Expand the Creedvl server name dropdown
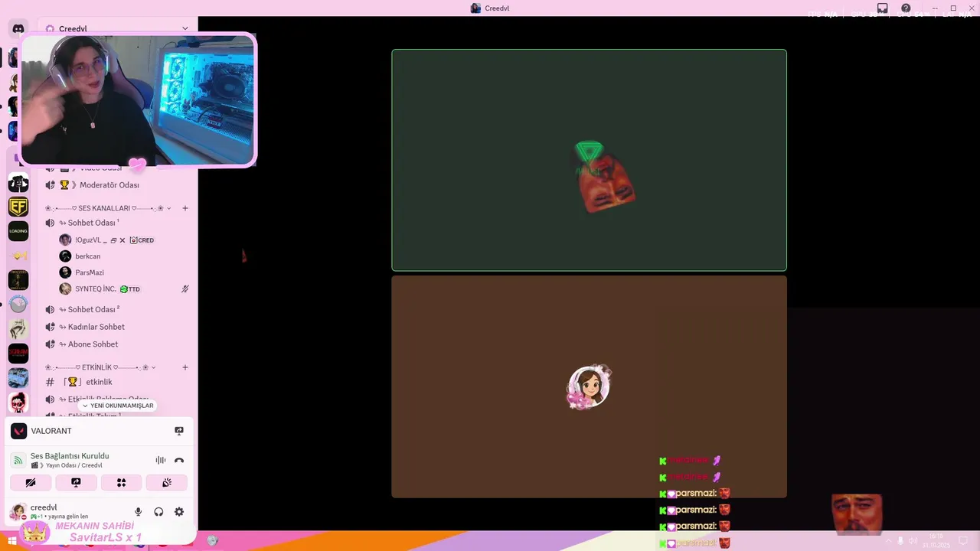 pos(185,28)
